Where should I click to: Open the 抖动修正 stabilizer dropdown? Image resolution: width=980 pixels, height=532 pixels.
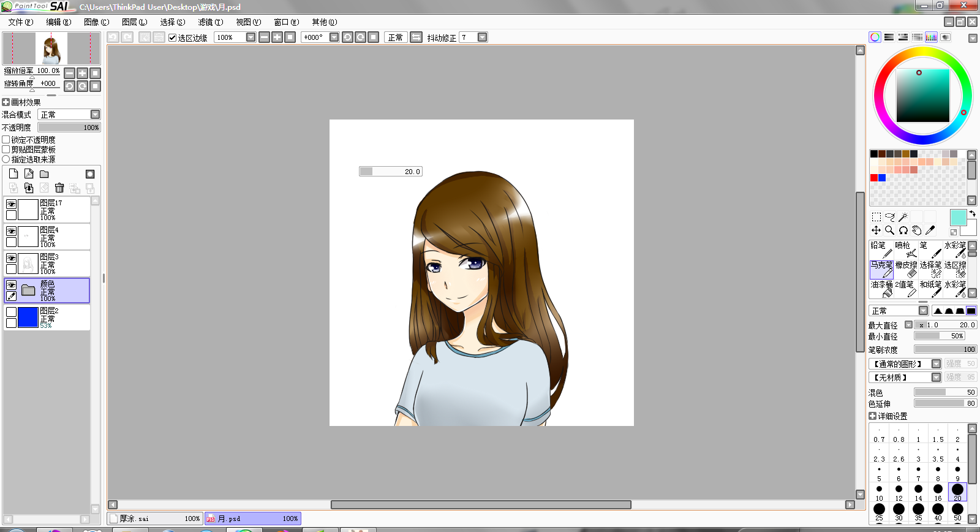click(482, 37)
